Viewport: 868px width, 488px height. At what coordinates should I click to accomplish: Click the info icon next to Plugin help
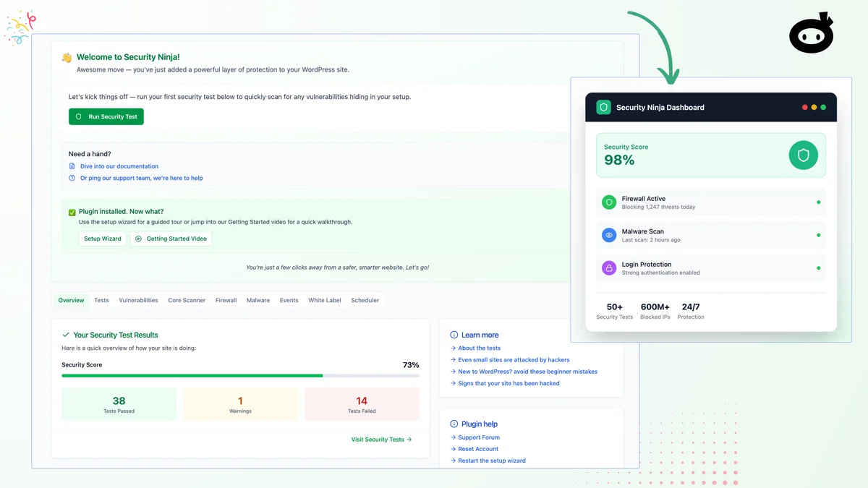454,424
